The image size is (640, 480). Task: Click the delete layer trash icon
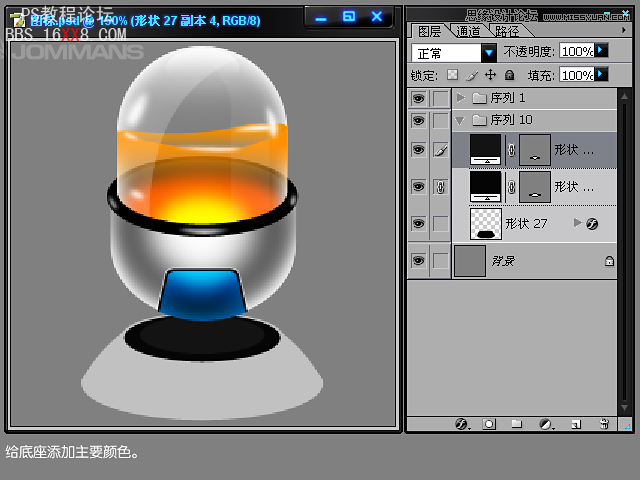tap(603, 424)
